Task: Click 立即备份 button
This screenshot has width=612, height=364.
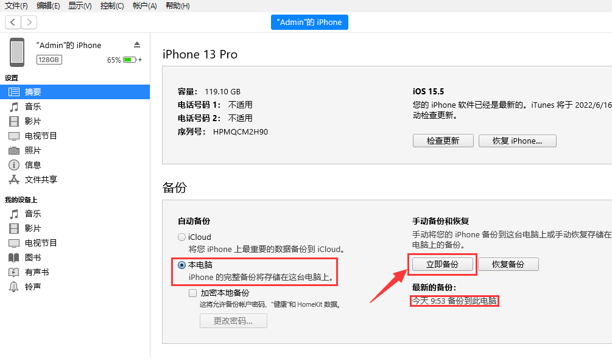Action: point(442,264)
